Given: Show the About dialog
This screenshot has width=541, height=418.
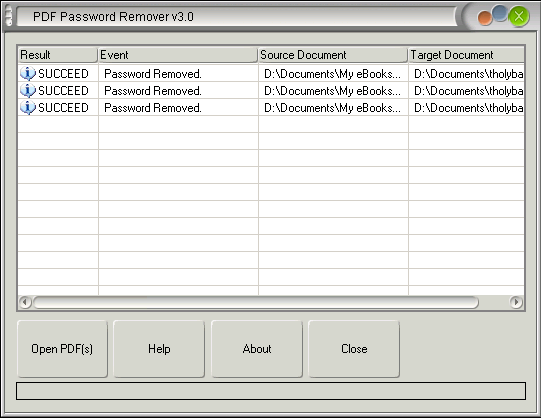Looking at the screenshot, I should pos(257,349).
